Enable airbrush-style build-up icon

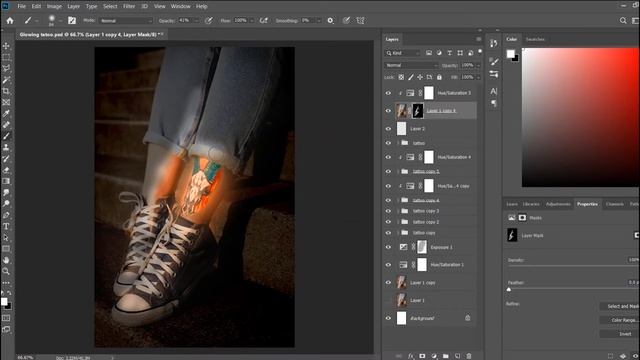[264, 20]
